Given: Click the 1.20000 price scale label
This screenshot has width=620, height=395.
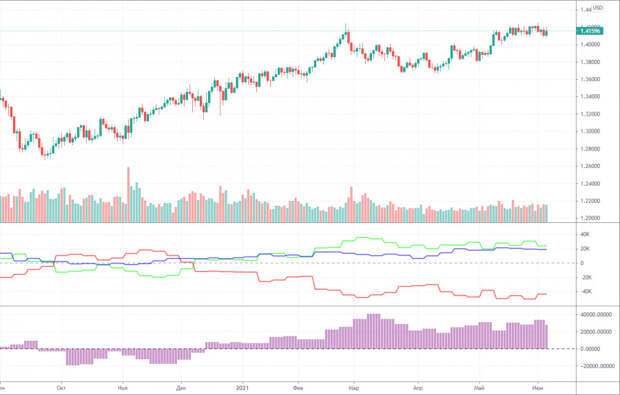Looking at the screenshot, I should (590, 218).
